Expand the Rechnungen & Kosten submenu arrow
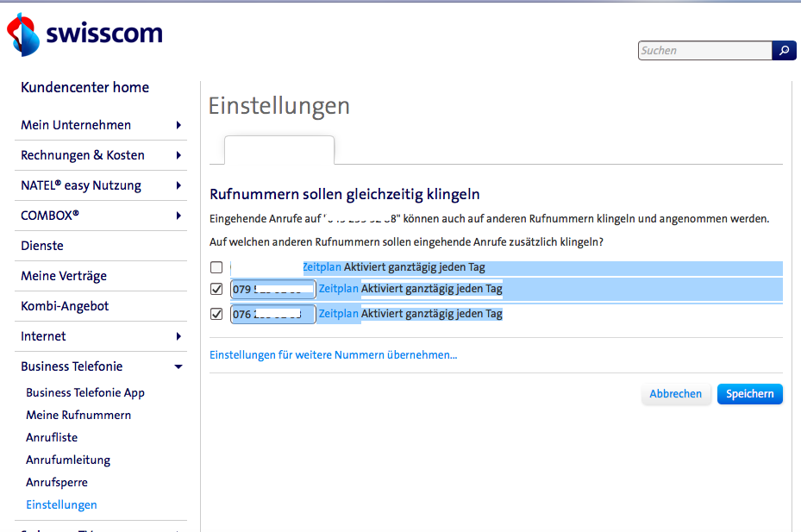 pos(178,155)
